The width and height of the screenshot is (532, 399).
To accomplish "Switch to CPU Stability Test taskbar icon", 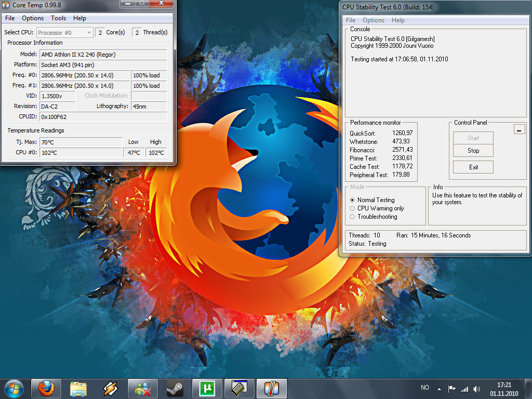I will point(239,389).
